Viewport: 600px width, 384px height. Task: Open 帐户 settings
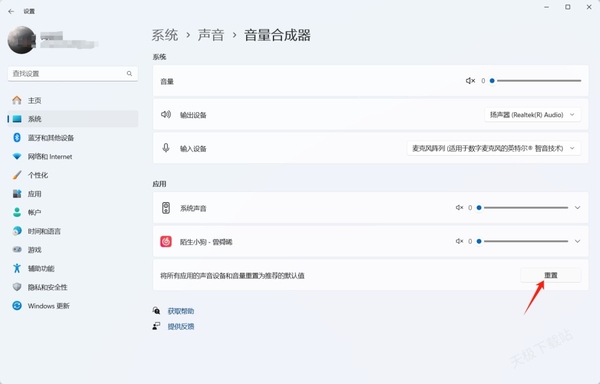(x=73, y=212)
